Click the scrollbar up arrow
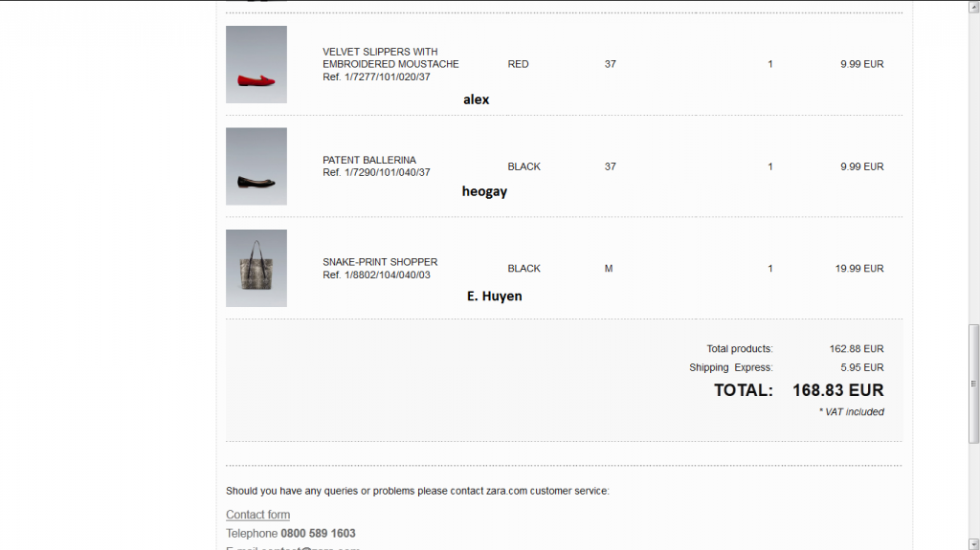 pos(973,7)
